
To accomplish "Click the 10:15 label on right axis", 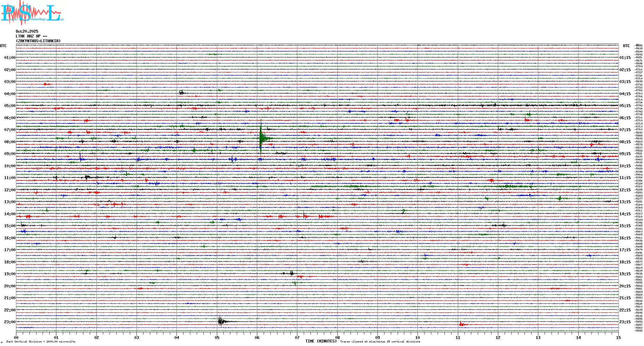I will [x=625, y=166].
